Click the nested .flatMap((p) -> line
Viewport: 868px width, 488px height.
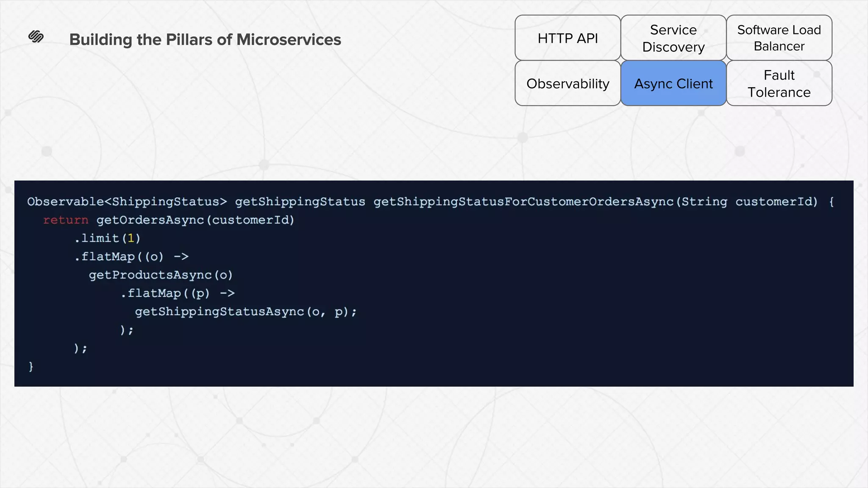178,293
